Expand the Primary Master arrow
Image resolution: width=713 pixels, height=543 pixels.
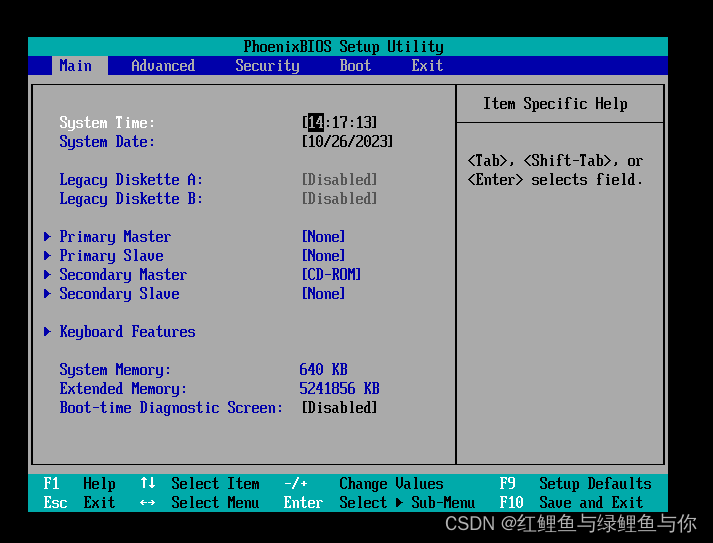[47, 236]
